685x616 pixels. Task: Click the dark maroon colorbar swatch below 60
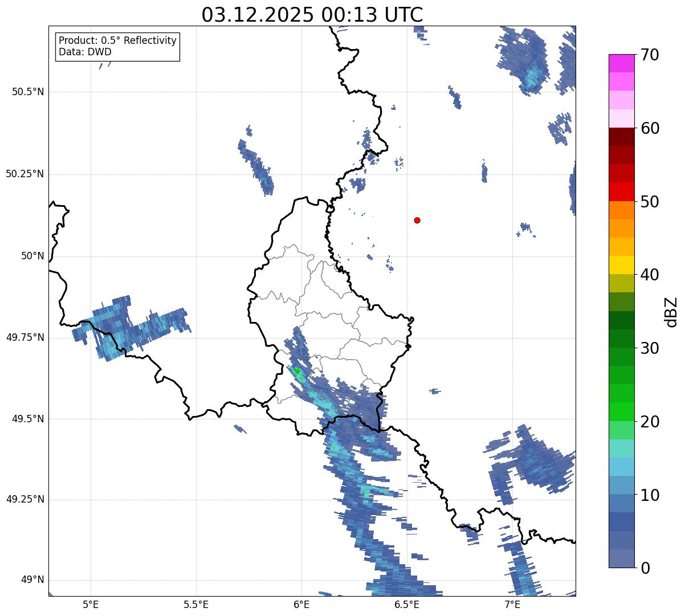click(x=622, y=137)
